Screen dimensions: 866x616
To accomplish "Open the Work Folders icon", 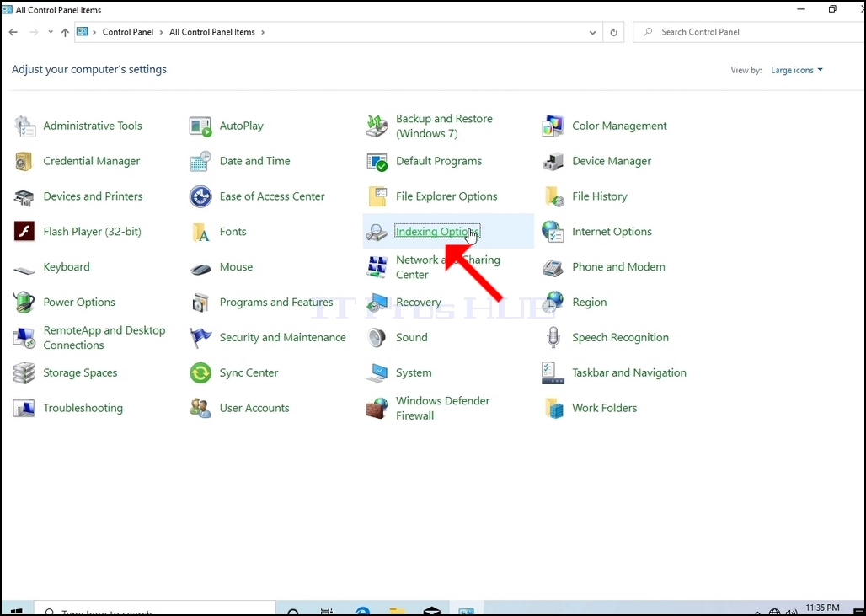I will (553, 409).
